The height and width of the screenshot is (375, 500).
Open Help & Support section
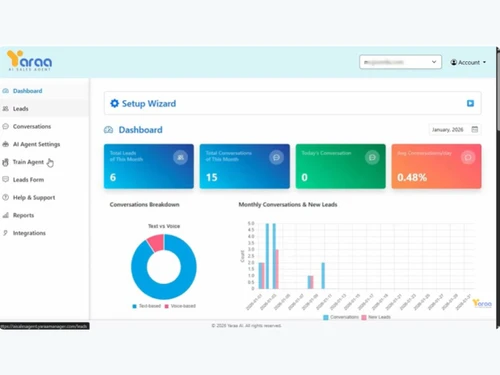click(44, 197)
